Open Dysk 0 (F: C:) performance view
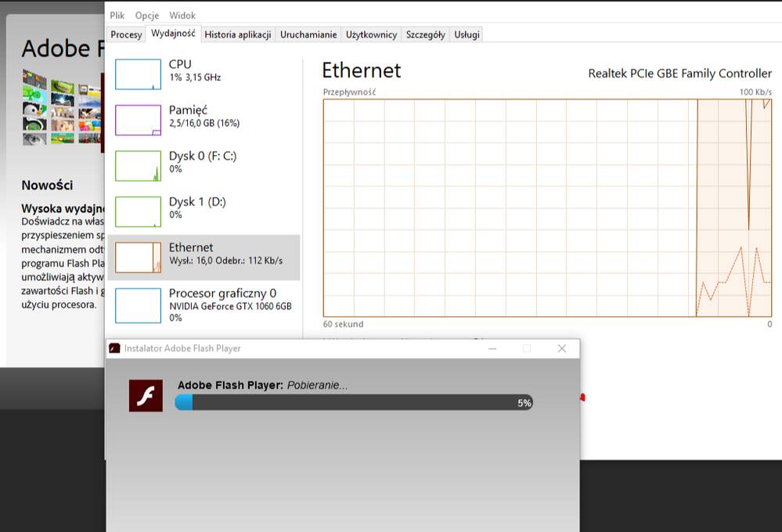The image size is (782, 532). click(x=202, y=162)
